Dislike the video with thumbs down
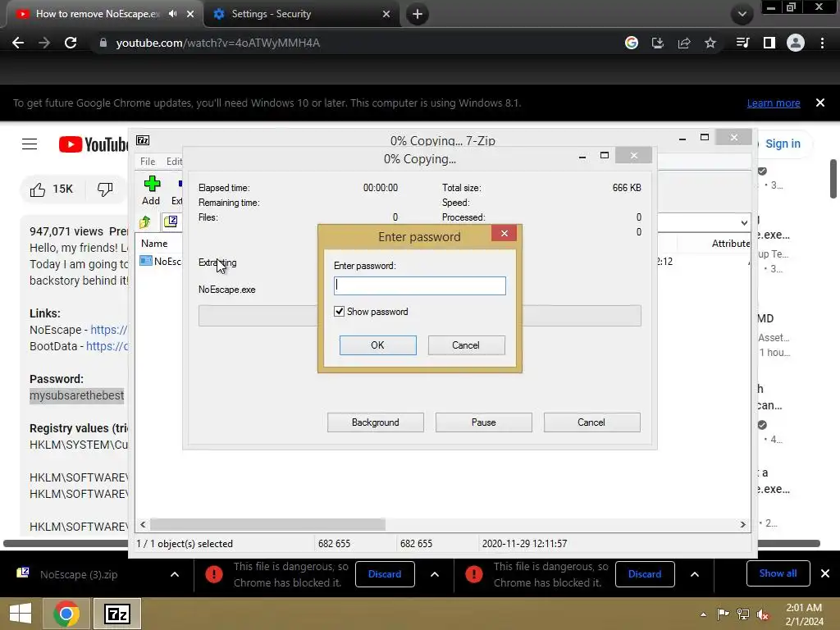The height and width of the screenshot is (630, 840). (x=105, y=189)
